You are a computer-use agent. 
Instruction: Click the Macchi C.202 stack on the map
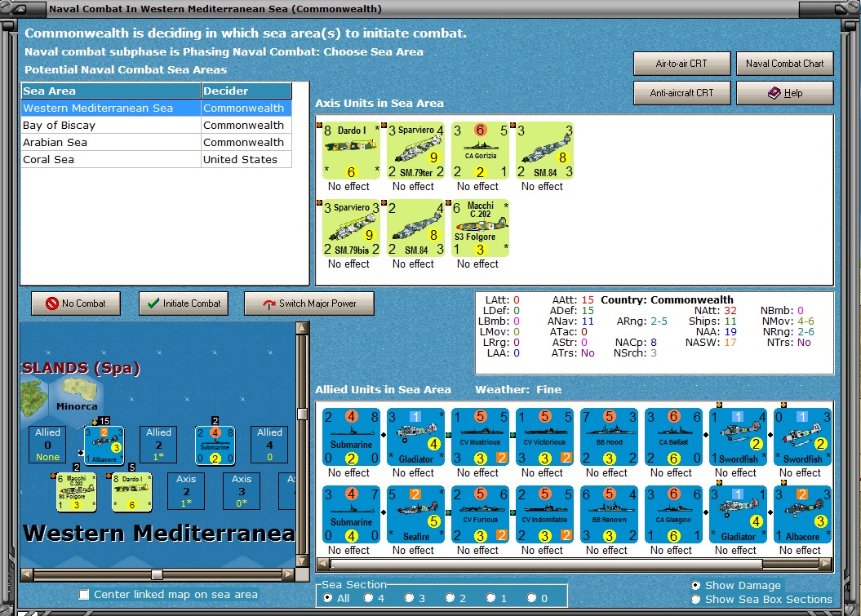coord(77,492)
